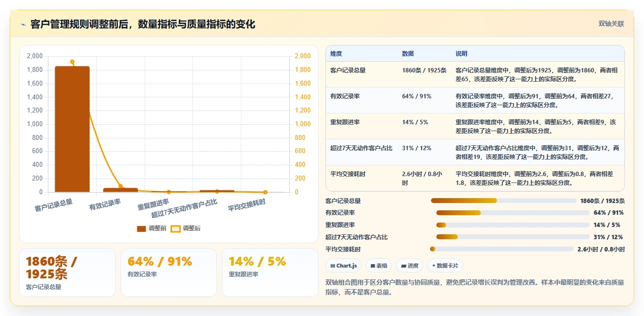The height and width of the screenshot is (316, 644).
Task: Click the 有效记录率 bar in the chart
Action: [x=120, y=190]
